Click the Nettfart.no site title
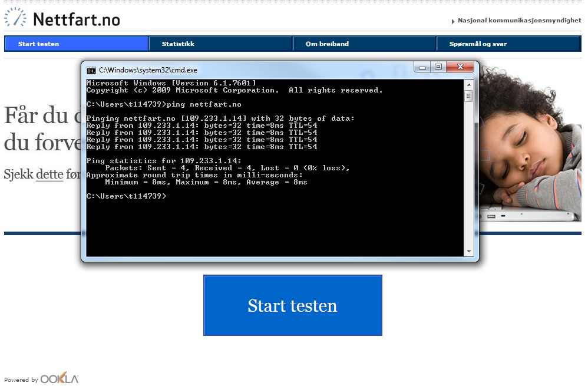The image size is (588, 386). coord(77,19)
